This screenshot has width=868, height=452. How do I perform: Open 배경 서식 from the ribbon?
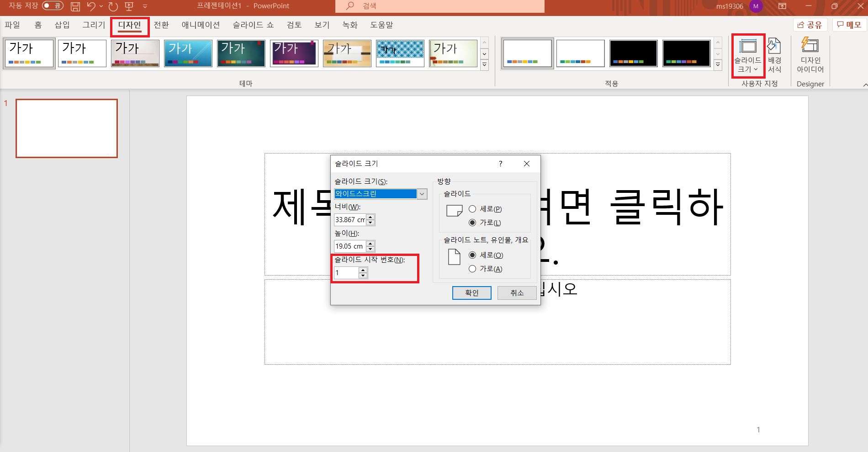point(774,55)
